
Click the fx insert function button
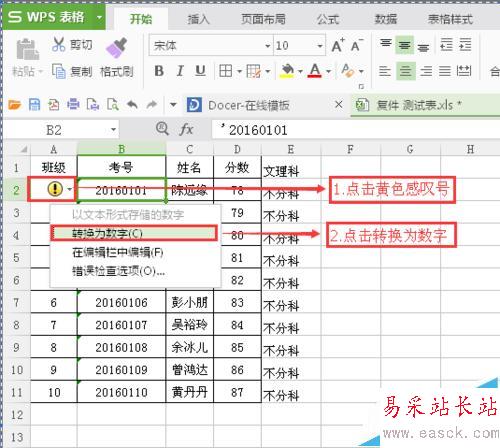186,129
